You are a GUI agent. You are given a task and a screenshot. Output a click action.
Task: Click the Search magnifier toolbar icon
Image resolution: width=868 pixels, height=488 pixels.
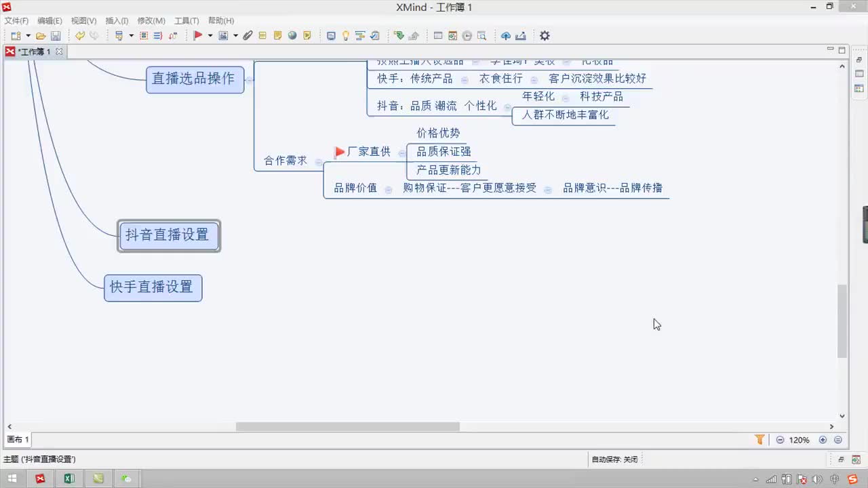pos(482,36)
